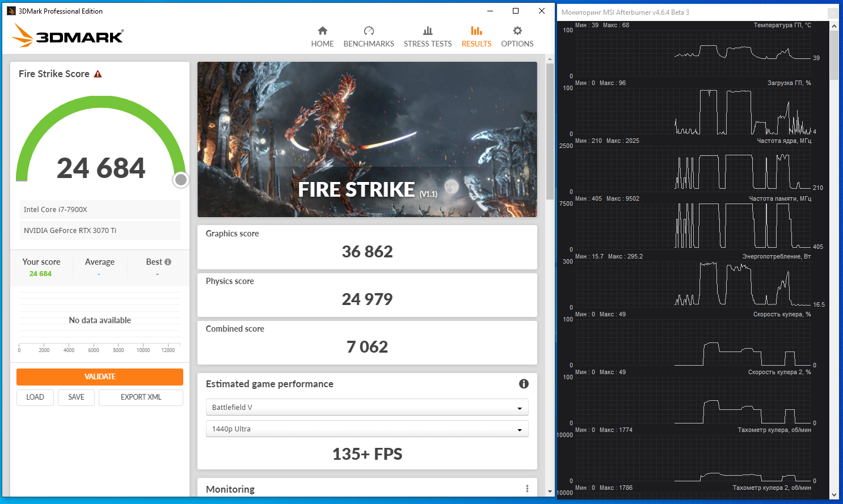Open the Monitoring three-dot menu
Screen dimensions: 843x504
(x=527, y=489)
